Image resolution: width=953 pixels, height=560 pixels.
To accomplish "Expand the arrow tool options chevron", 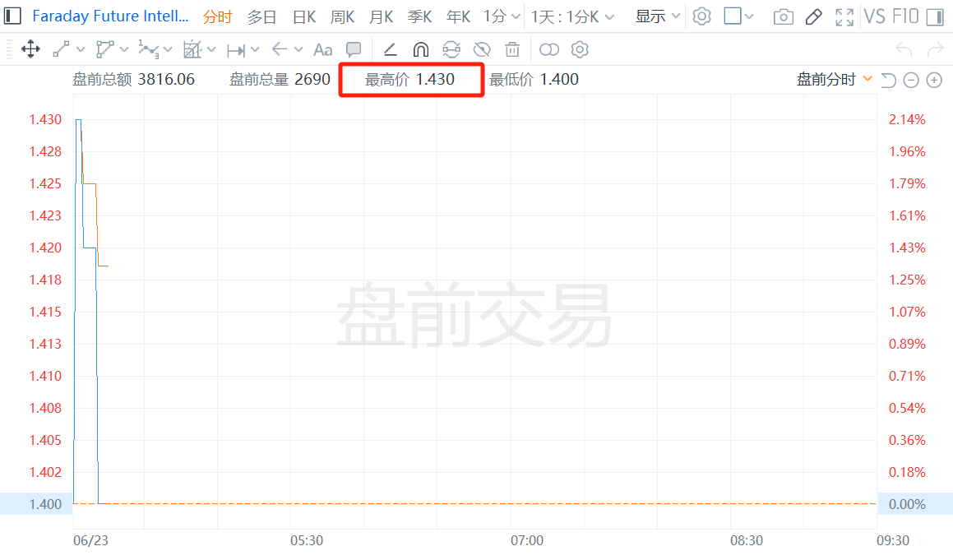I will pyautogui.click(x=298, y=49).
